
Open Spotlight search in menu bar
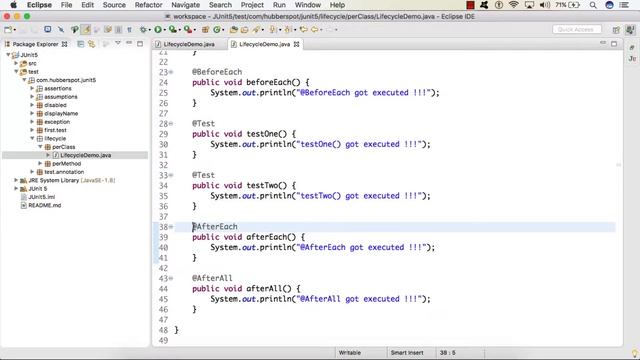click(x=593, y=5)
